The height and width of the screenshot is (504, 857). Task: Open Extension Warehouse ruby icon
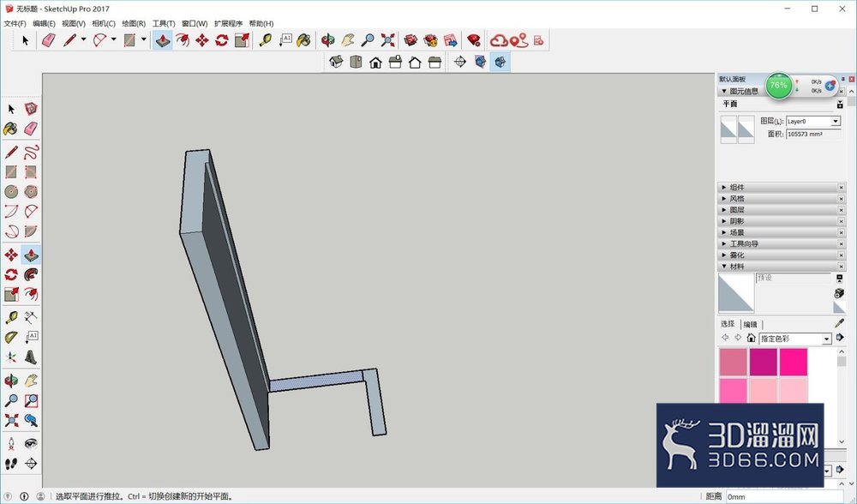(x=474, y=40)
